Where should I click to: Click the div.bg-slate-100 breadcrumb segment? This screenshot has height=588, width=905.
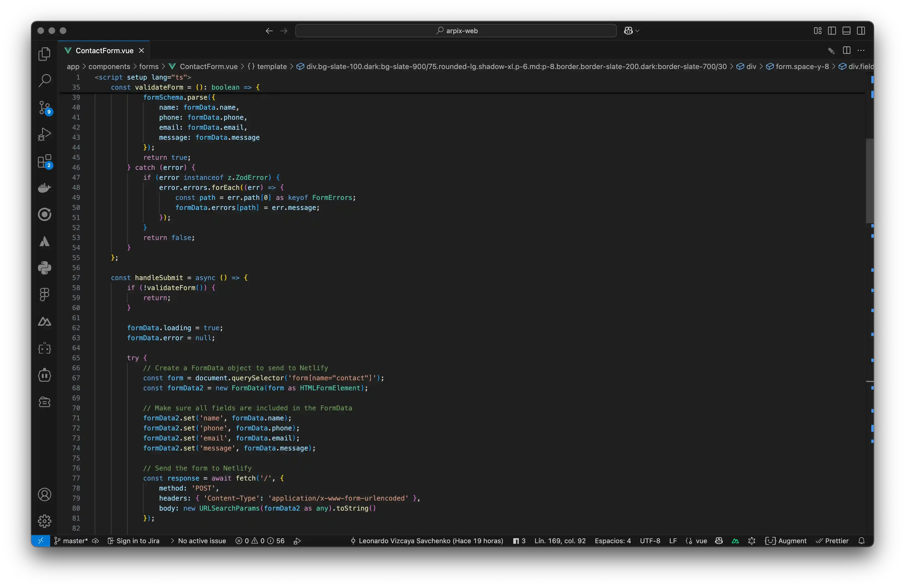[x=512, y=67]
